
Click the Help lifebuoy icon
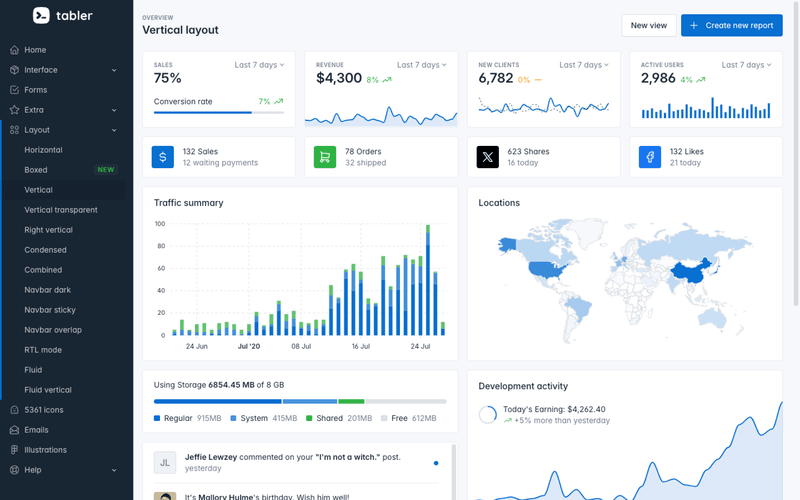click(x=14, y=469)
